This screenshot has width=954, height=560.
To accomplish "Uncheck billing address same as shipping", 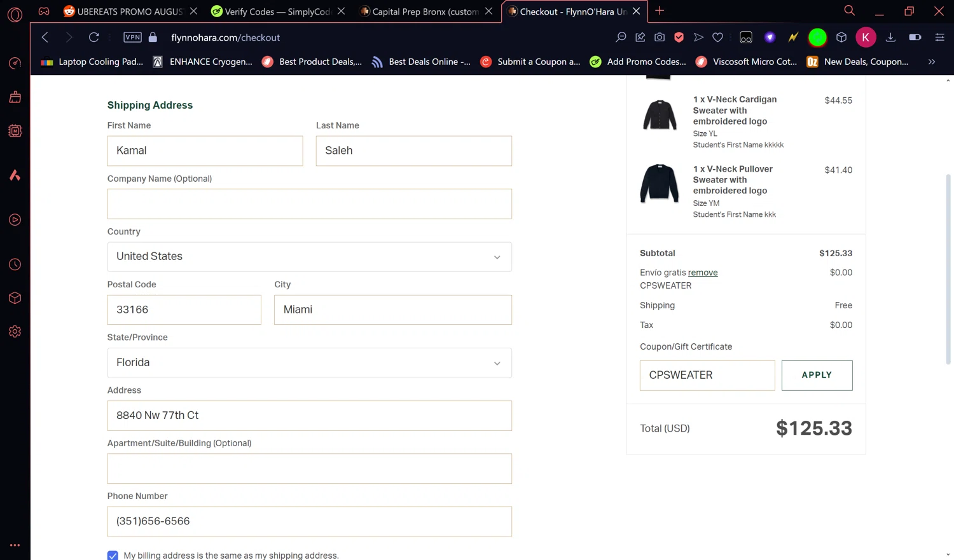I will point(113,555).
